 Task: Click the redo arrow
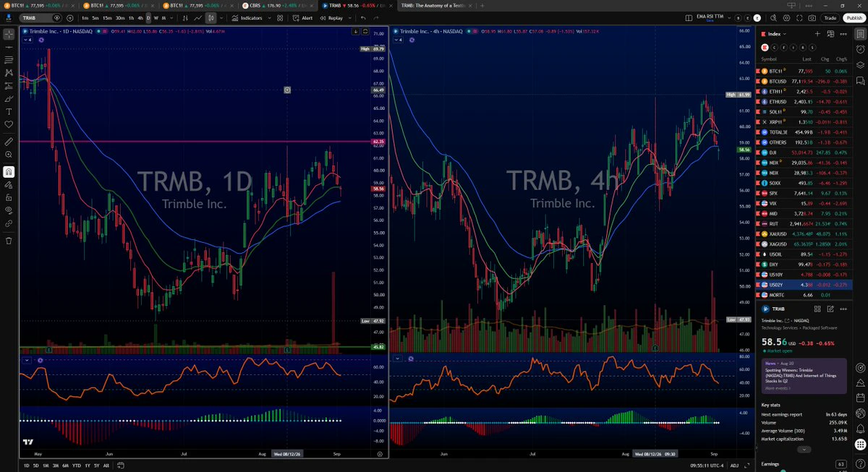tap(378, 17)
